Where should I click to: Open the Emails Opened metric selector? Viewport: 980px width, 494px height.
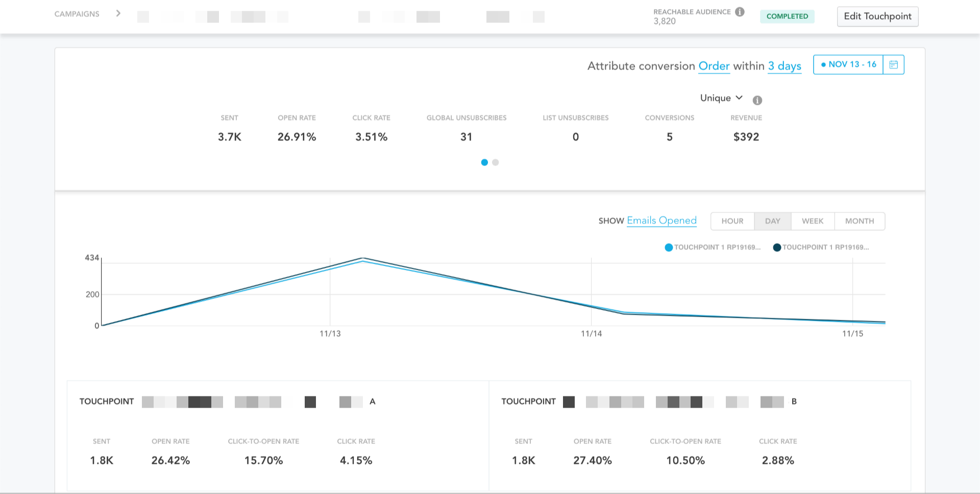[x=661, y=221]
